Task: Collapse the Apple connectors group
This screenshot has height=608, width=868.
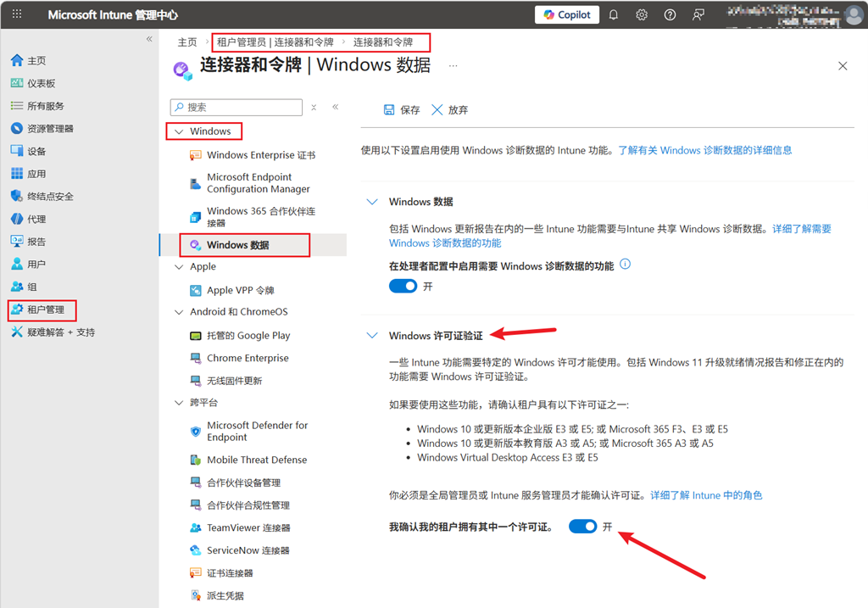Action: [179, 267]
